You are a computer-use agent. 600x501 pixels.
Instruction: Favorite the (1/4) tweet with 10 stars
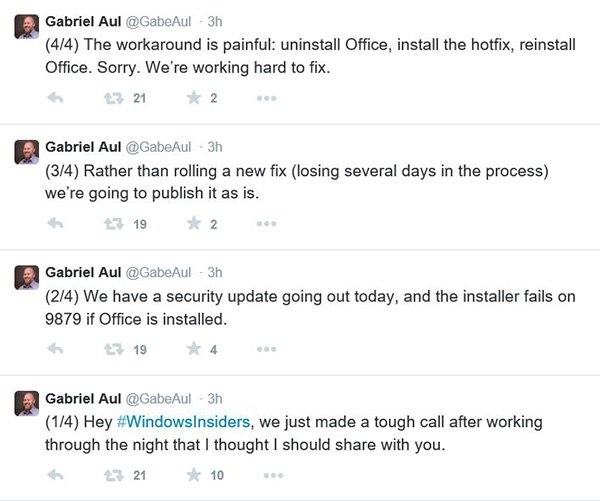[x=194, y=475]
